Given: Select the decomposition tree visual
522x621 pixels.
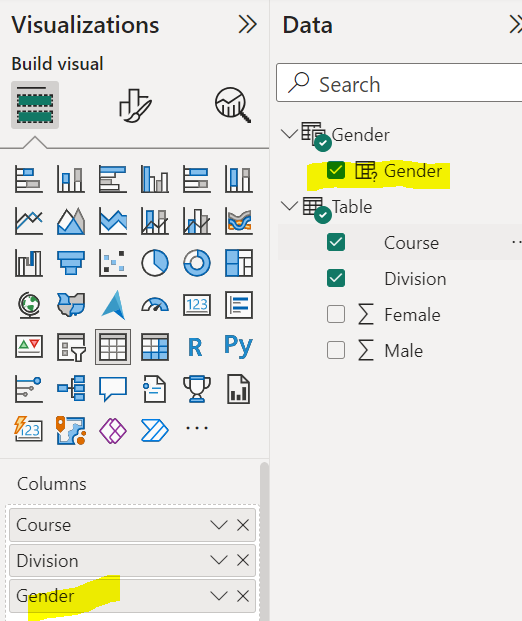Looking at the screenshot, I should coord(70,389).
